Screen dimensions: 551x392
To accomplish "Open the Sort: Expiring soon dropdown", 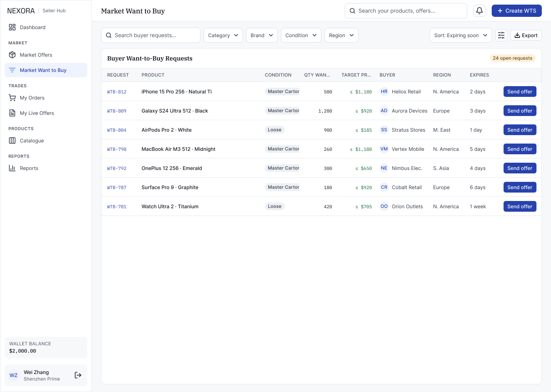I will (x=461, y=35).
